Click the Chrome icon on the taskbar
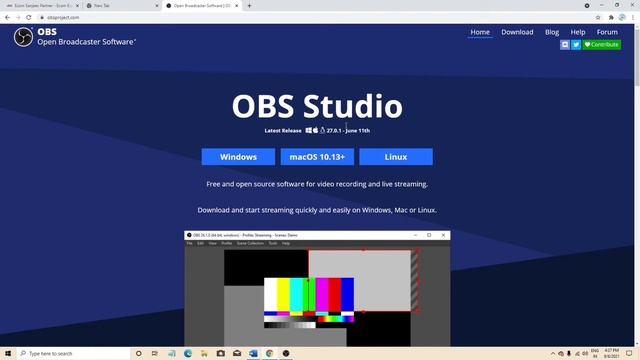The width and height of the screenshot is (640, 360). (x=269, y=353)
